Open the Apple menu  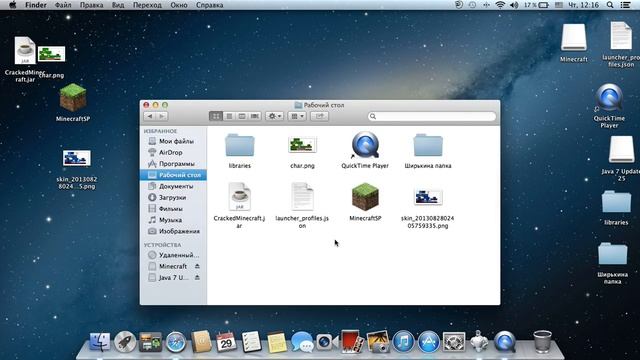coord(13,5)
